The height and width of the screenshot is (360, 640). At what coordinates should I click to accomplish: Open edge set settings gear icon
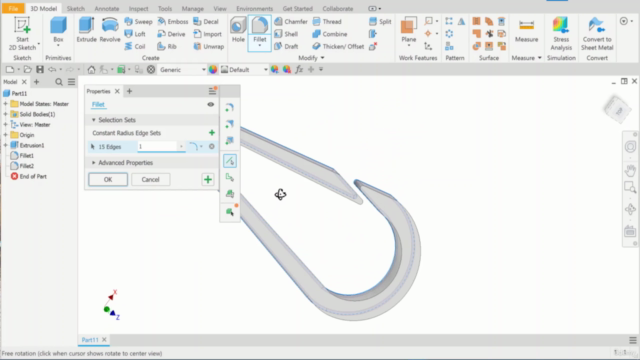pyautogui.click(x=211, y=147)
